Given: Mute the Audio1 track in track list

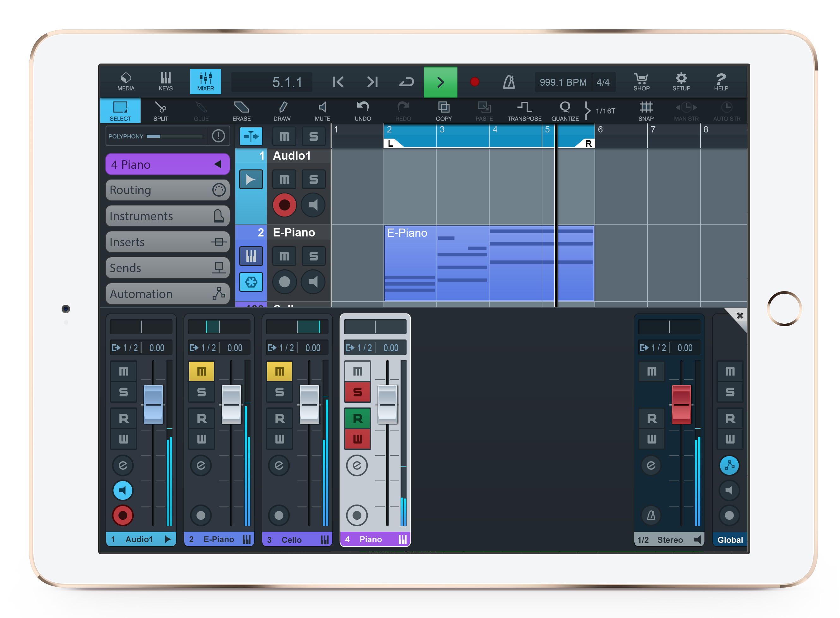Looking at the screenshot, I should (284, 180).
